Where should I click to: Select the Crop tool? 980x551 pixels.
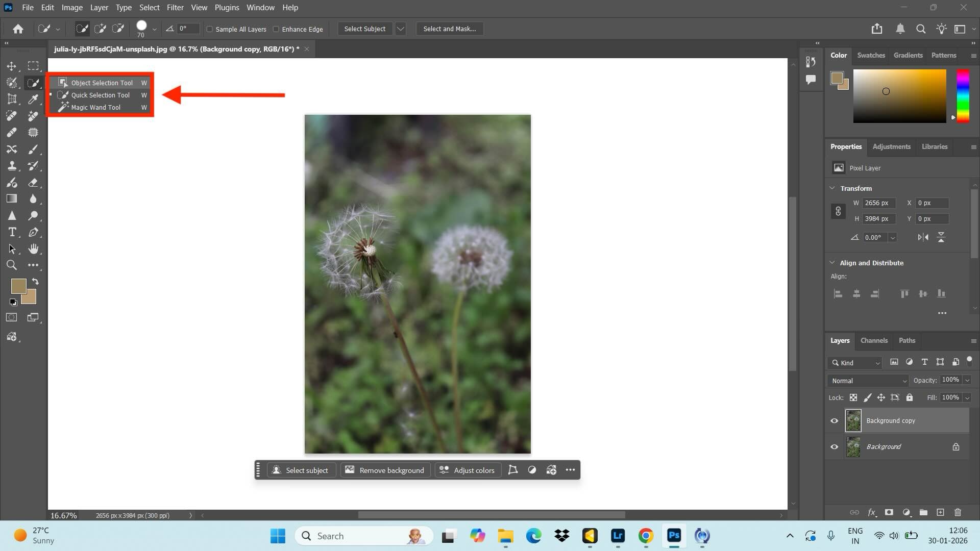click(x=12, y=99)
